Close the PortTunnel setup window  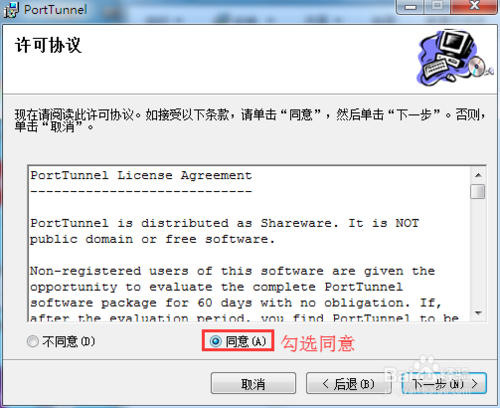click(474, 7)
